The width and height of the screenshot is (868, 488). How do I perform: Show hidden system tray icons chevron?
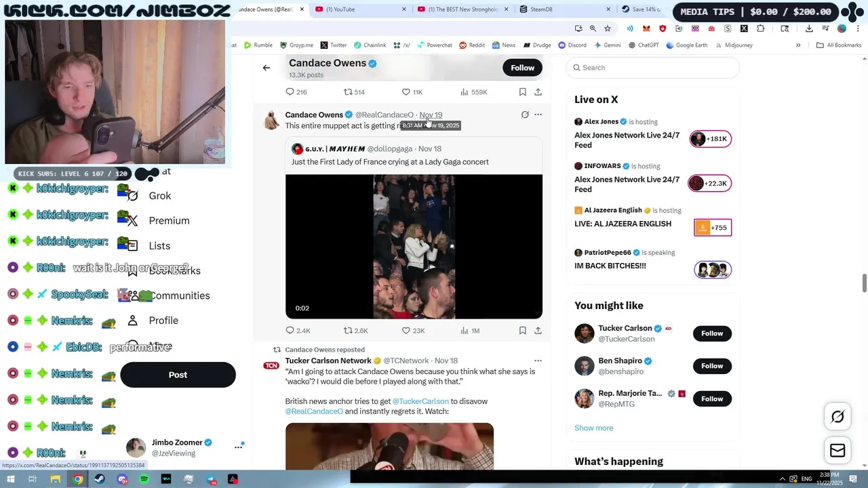click(781, 479)
